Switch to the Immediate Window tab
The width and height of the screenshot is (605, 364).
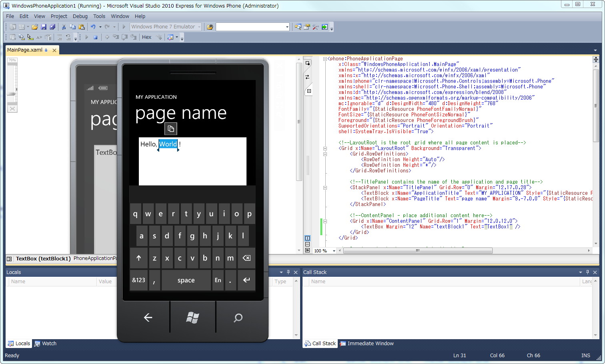[367, 344]
